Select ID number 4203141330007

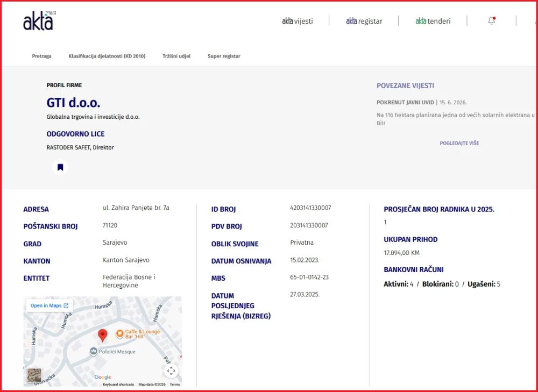pos(310,208)
